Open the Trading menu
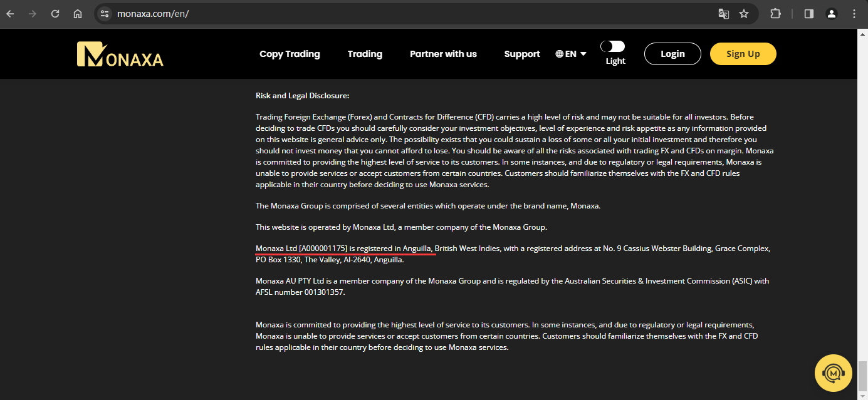 [x=365, y=54]
